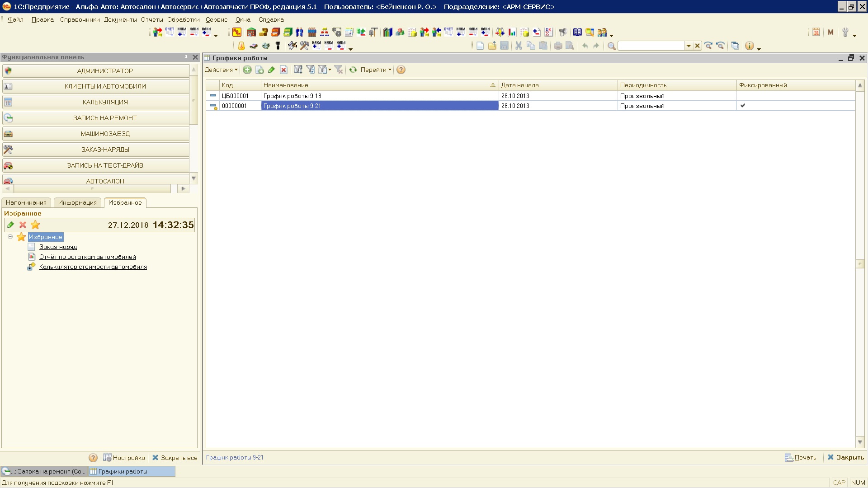This screenshot has height=488, width=868.
Task: Click the megaphone toolbar icon
Action: [x=563, y=32]
